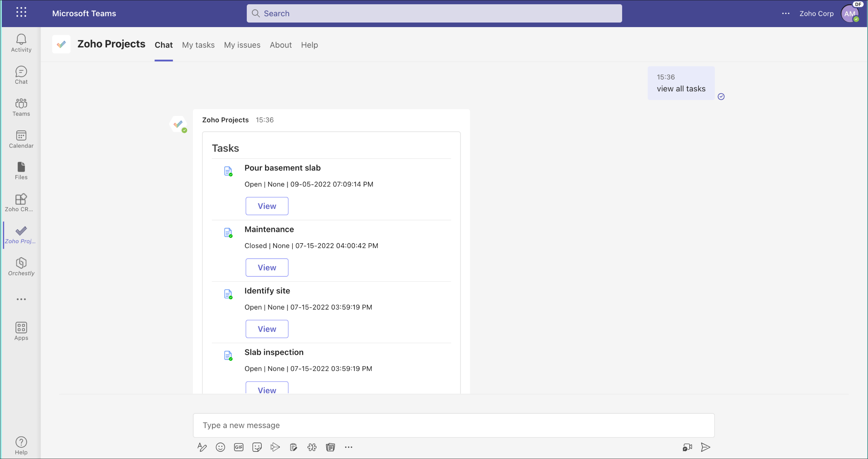Open the AM profile avatar menu
This screenshot has height=459, width=868.
tap(849, 14)
